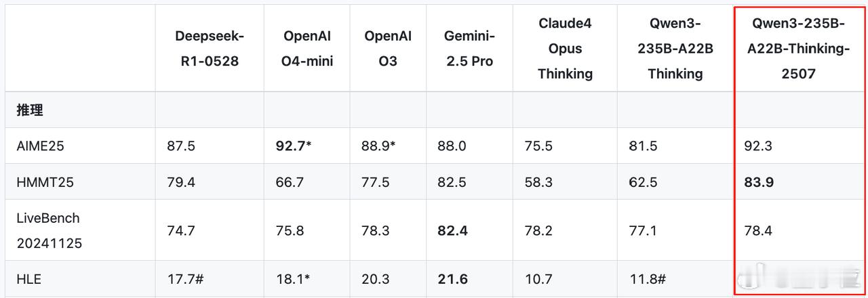Select the HLE row label

point(29,279)
